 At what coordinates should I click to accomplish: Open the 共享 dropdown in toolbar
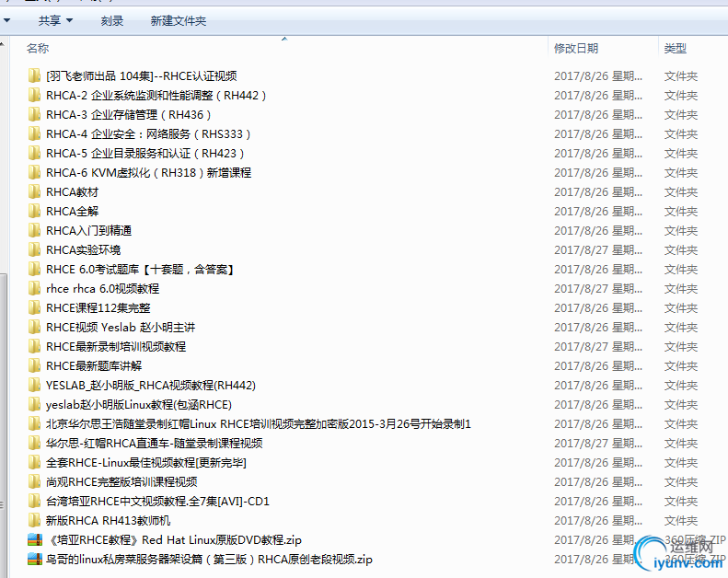(x=55, y=20)
